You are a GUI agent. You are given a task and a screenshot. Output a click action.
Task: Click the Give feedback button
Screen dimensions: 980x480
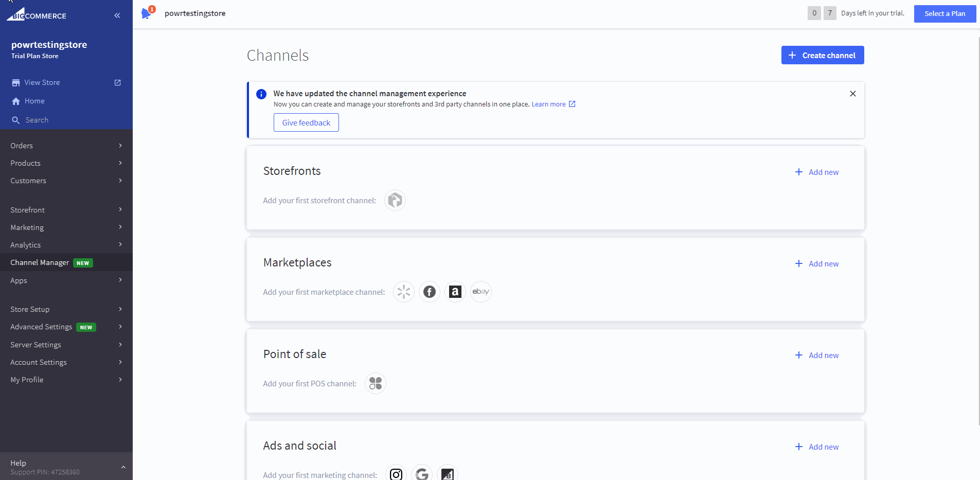(306, 122)
